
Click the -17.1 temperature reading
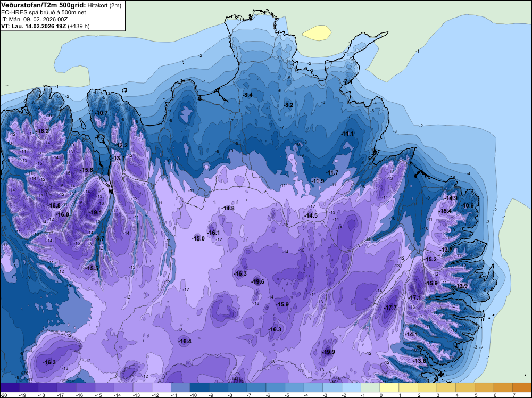(x=414, y=297)
